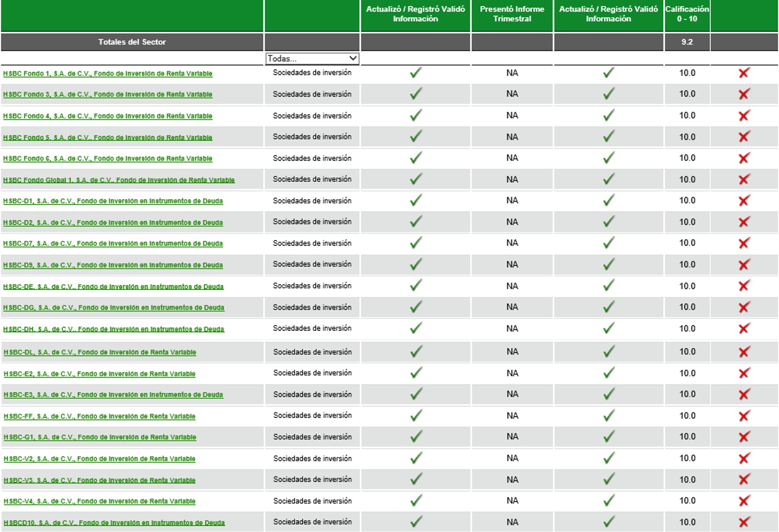Follow the HSBC-G1 fund link
The height and width of the screenshot is (532, 779).
click(x=100, y=437)
